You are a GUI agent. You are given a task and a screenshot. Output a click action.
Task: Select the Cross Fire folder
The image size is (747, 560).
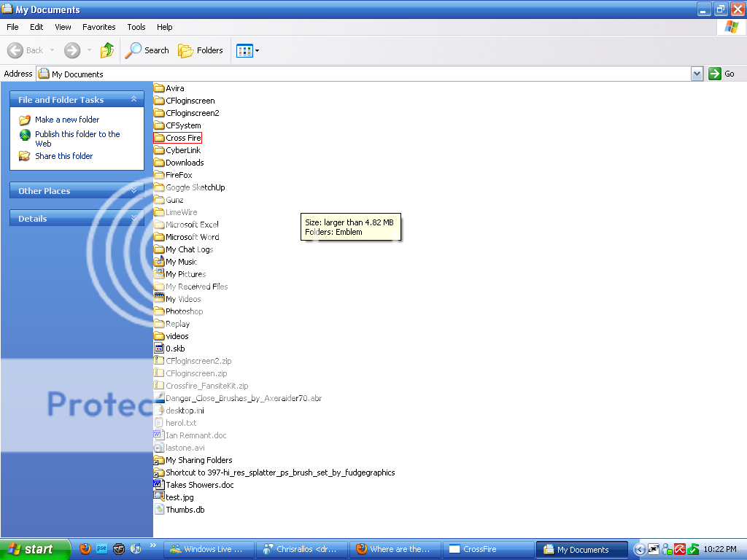(181, 137)
